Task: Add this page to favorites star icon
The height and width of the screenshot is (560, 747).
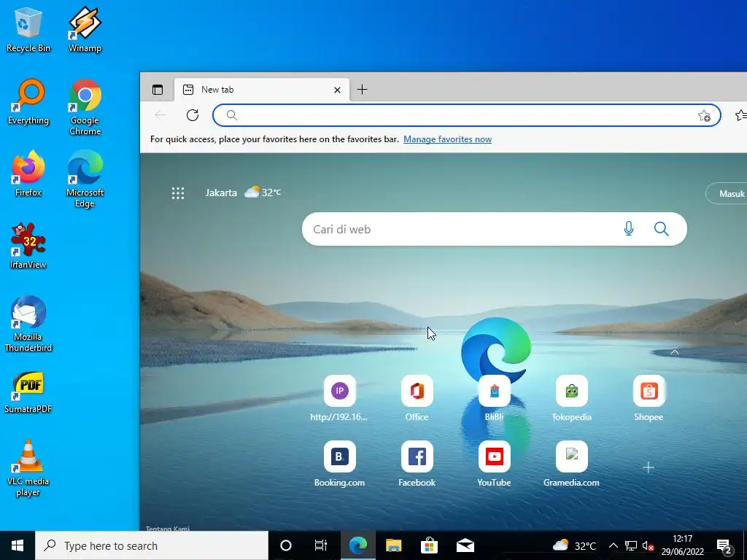Action: point(704,115)
